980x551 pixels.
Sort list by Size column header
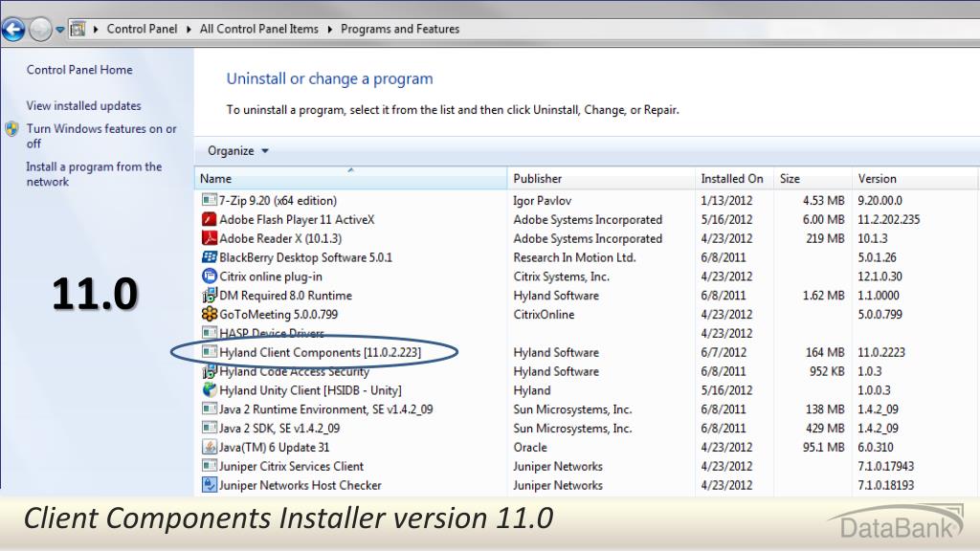[x=813, y=178]
